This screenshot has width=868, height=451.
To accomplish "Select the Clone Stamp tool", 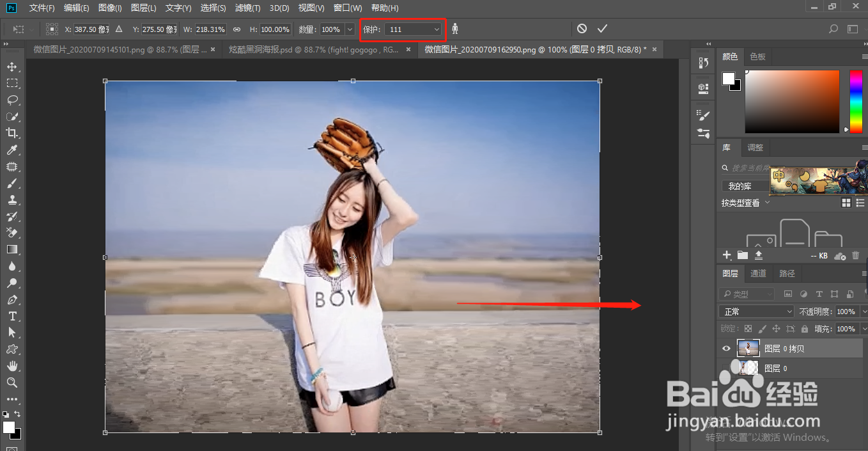I will [x=12, y=200].
